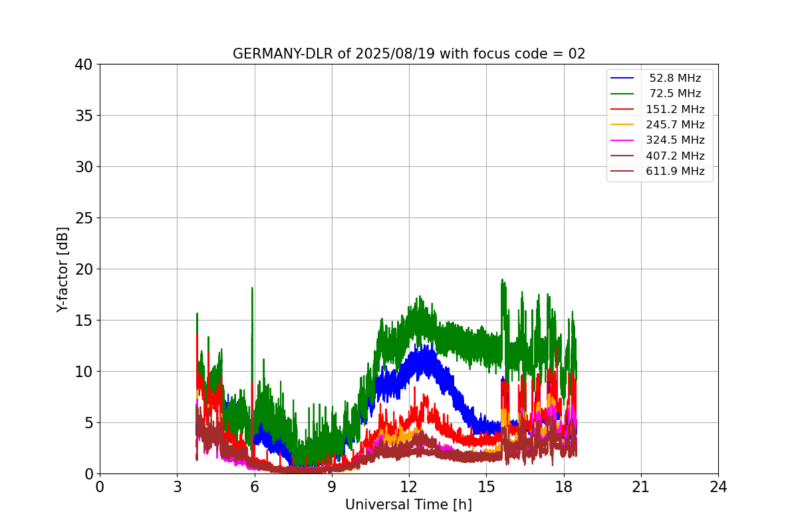Click the magenta legend line for 324.5 MHz
The image size is (798, 532).
(x=622, y=140)
